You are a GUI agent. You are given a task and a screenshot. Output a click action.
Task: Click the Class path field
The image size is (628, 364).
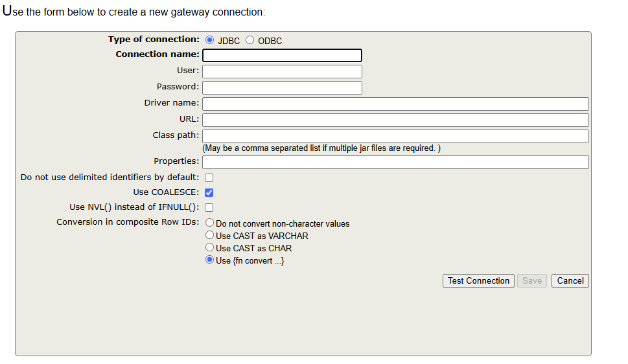395,136
